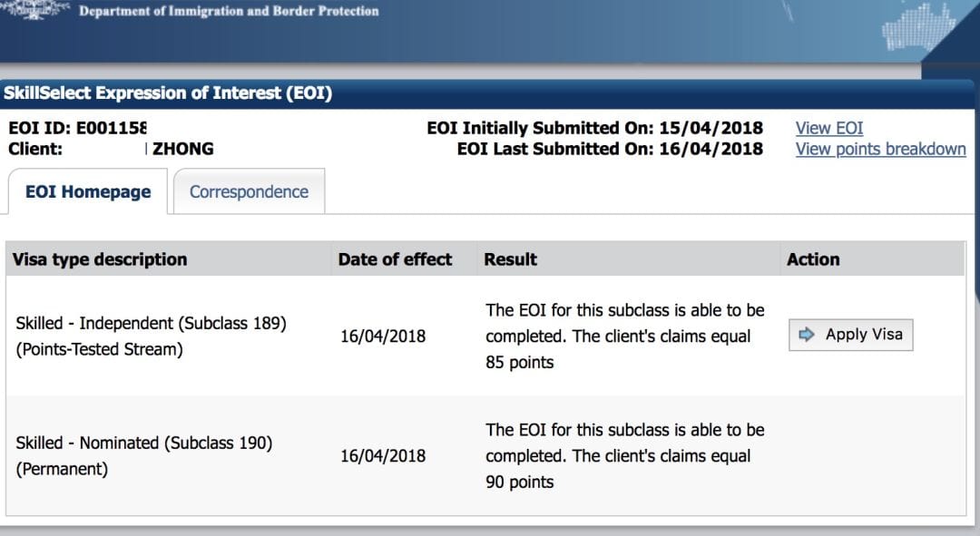Open the View EOI link
The height and width of the screenshot is (536, 980).
pyautogui.click(x=828, y=128)
